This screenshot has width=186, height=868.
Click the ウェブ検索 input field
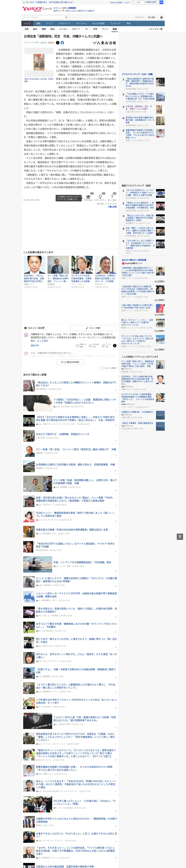point(137,2)
